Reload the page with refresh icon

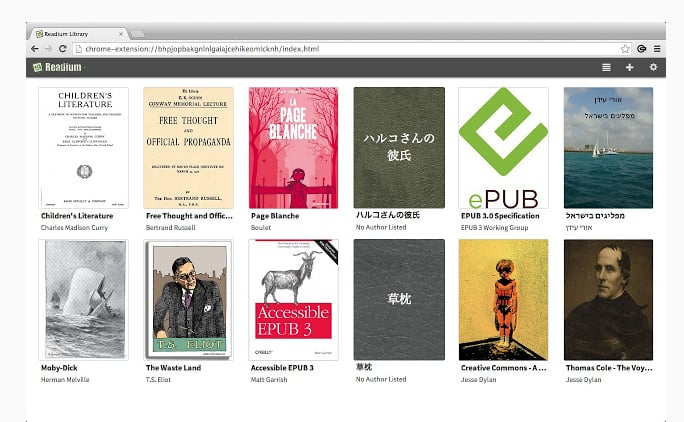pos(62,49)
